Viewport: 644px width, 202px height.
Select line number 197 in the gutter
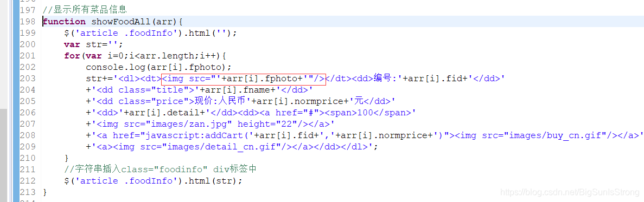click(x=28, y=10)
